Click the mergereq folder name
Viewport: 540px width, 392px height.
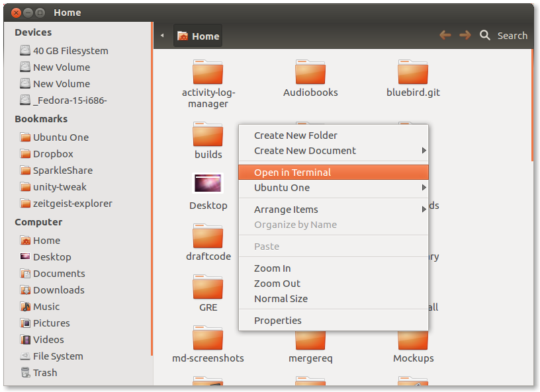[x=310, y=358]
